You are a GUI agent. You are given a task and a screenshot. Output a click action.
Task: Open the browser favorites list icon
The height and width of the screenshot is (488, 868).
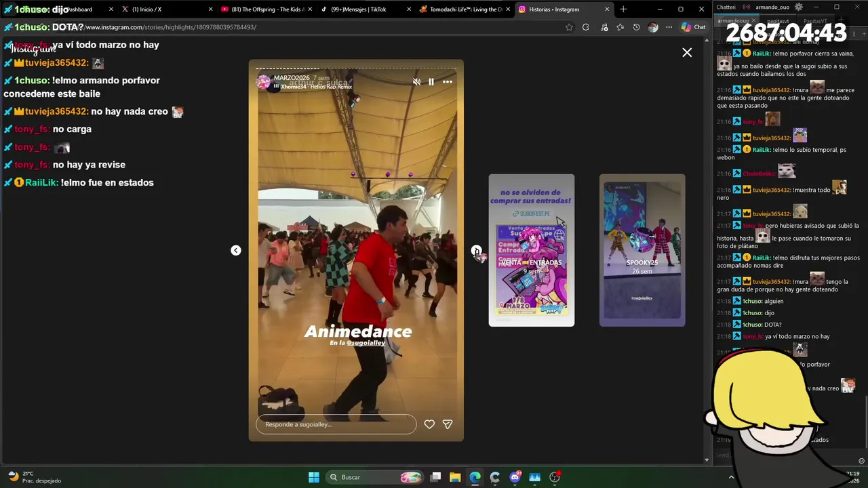[620, 27]
